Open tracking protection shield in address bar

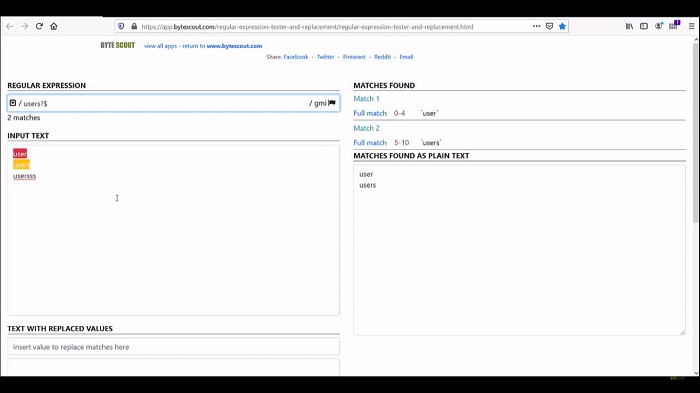click(121, 26)
